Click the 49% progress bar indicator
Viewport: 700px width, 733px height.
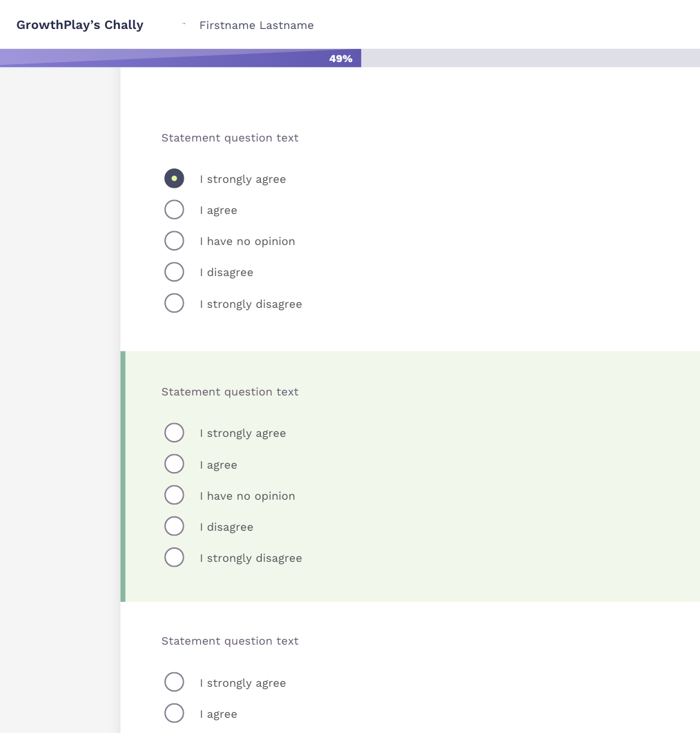coord(340,59)
